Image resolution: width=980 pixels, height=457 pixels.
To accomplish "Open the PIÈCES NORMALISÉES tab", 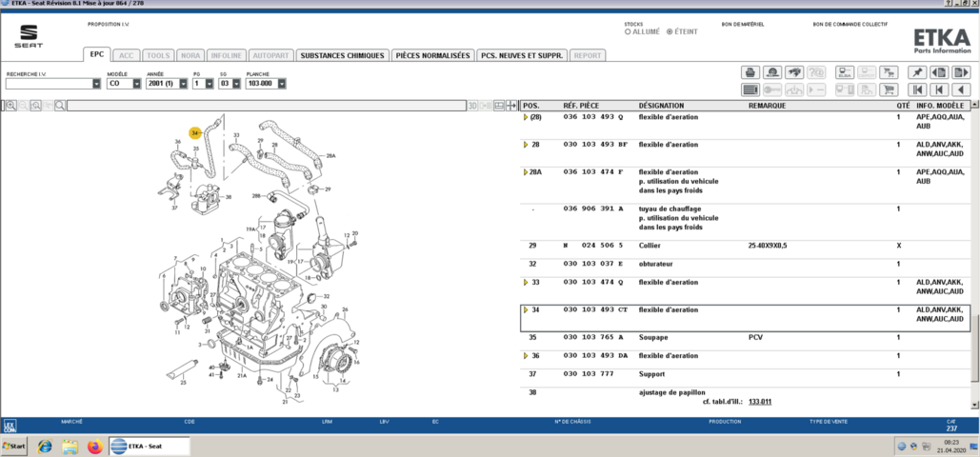I will coord(432,55).
